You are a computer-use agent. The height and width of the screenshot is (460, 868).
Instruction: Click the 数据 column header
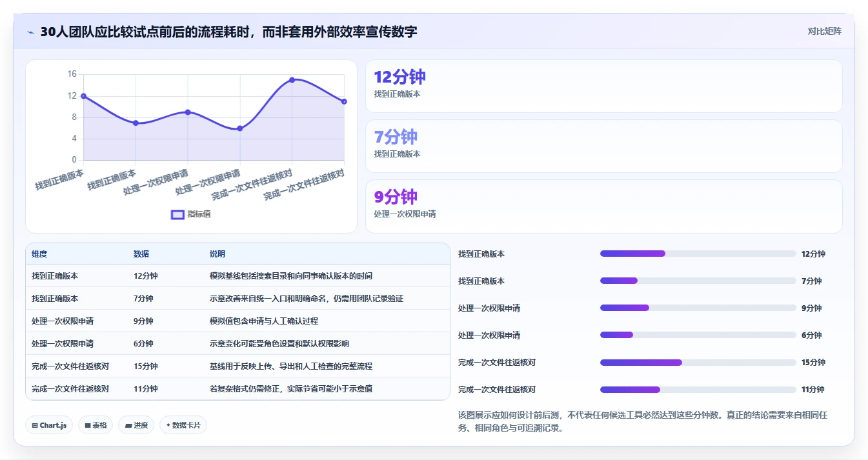(141, 254)
